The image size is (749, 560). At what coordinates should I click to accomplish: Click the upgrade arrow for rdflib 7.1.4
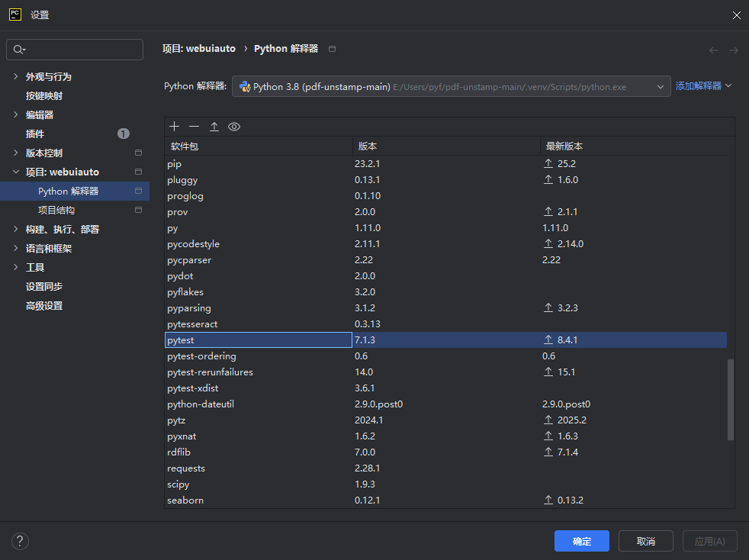tap(548, 452)
